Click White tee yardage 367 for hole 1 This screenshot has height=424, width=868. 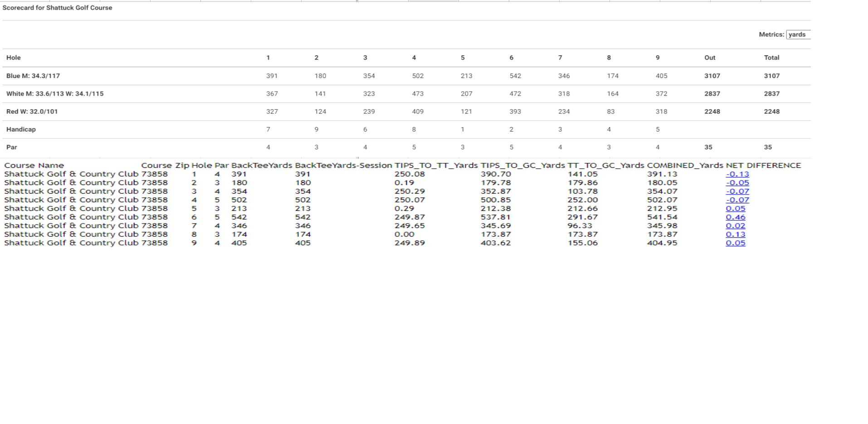point(272,94)
